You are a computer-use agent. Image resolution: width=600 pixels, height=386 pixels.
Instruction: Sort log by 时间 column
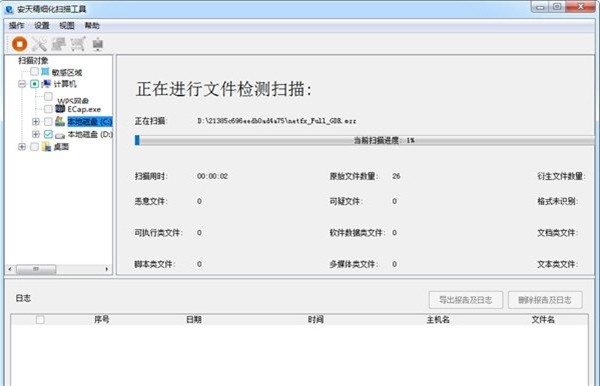[x=316, y=319]
